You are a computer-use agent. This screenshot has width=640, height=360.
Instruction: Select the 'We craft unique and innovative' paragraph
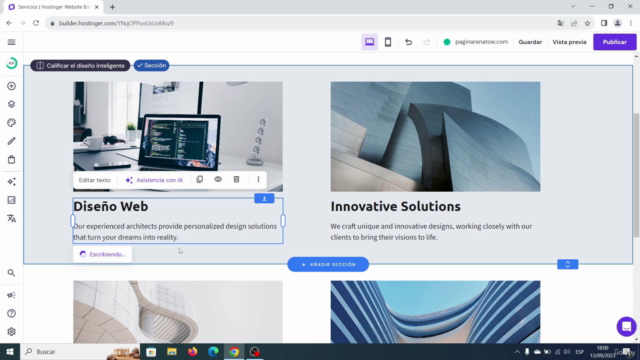coord(431,231)
